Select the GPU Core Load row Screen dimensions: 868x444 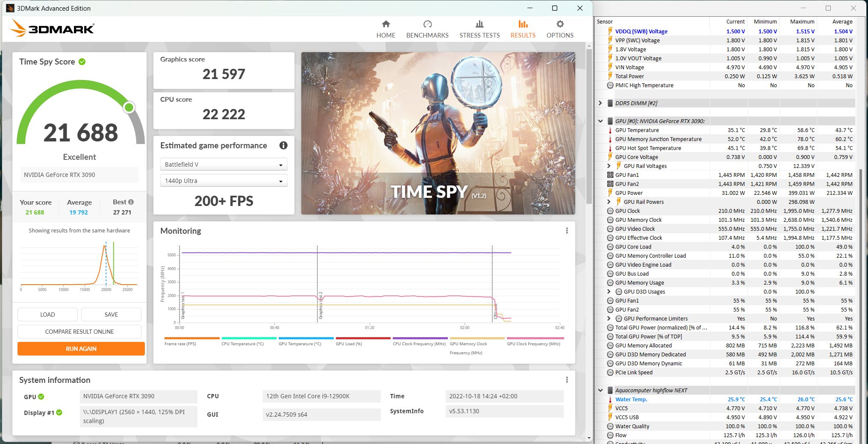tap(725, 247)
